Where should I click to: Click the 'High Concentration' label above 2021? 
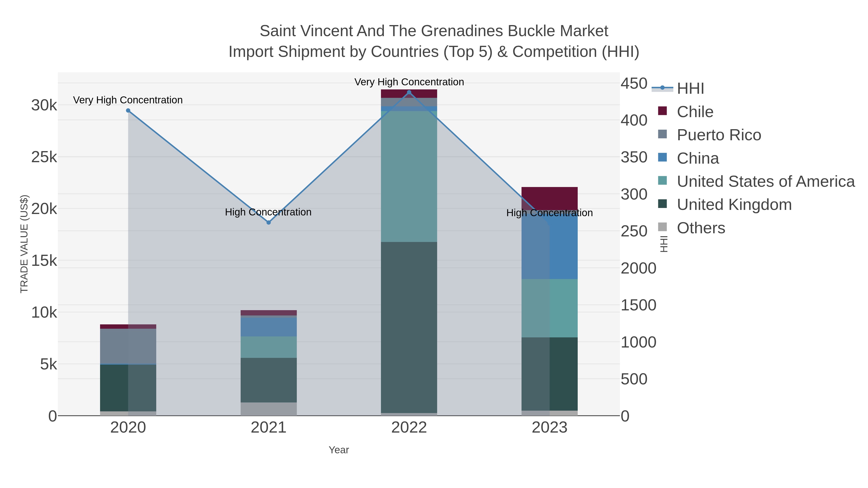click(x=268, y=212)
